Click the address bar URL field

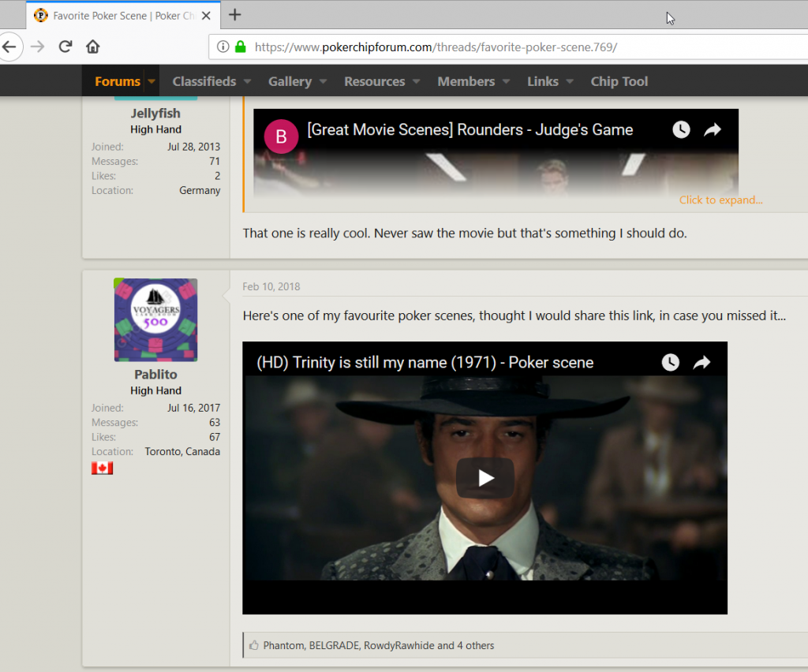[505, 47]
